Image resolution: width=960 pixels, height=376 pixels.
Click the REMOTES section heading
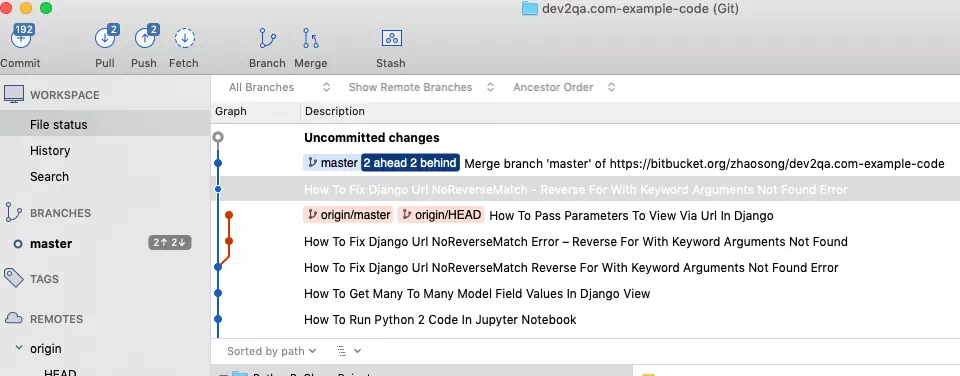click(56, 319)
